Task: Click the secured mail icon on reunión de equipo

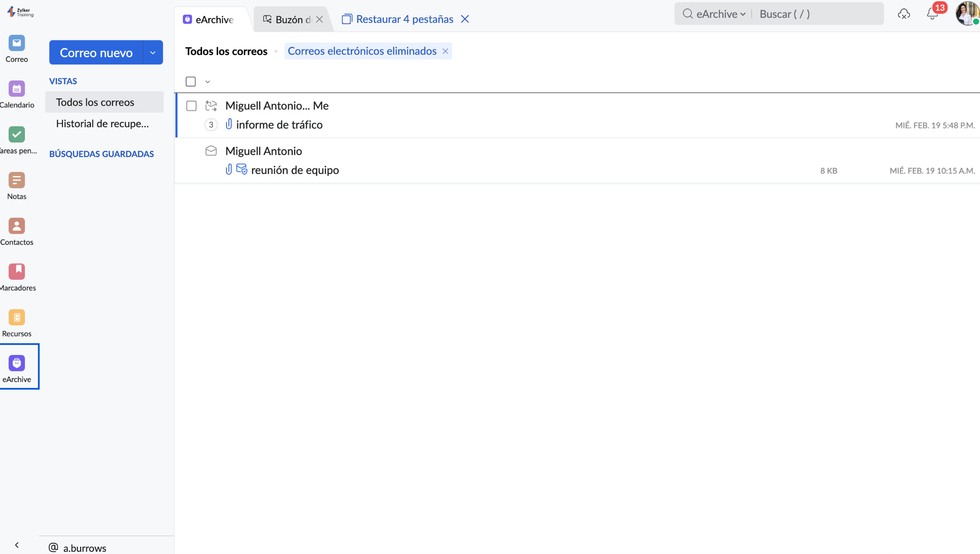Action: [242, 169]
